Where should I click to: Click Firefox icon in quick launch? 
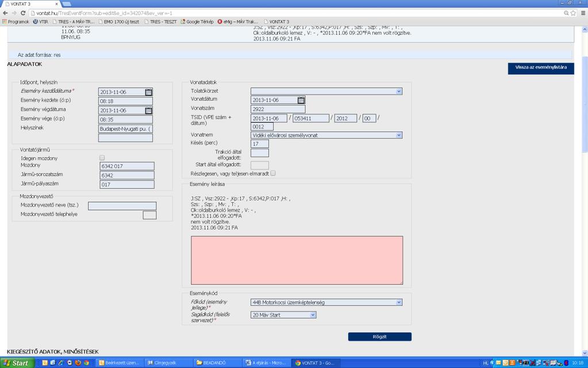(78, 363)
